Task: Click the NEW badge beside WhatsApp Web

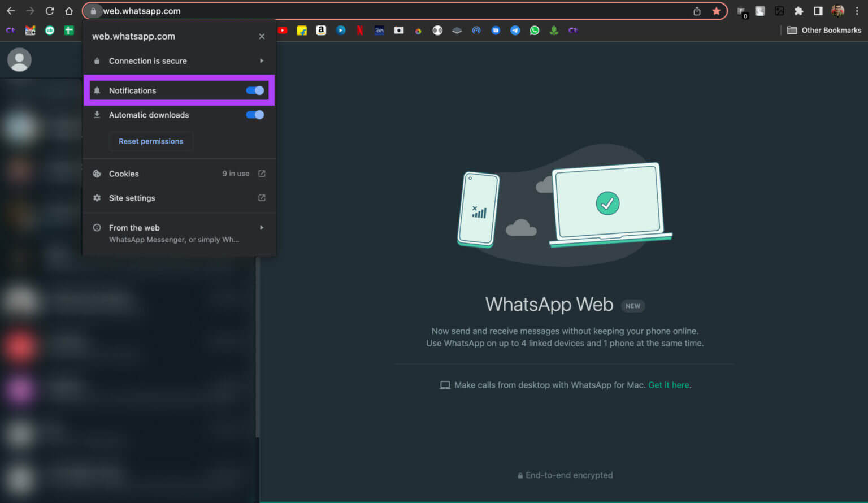Action: (x=633, y=306)
